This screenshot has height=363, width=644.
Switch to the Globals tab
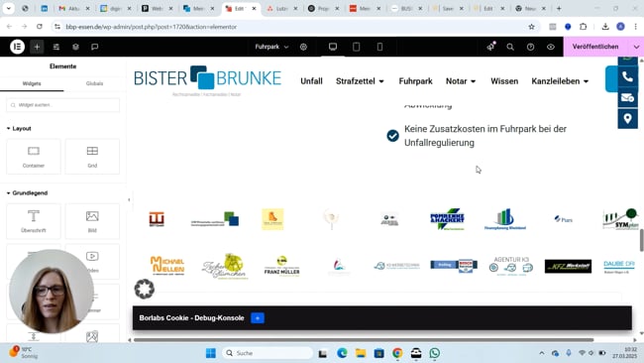pos(94,83)
